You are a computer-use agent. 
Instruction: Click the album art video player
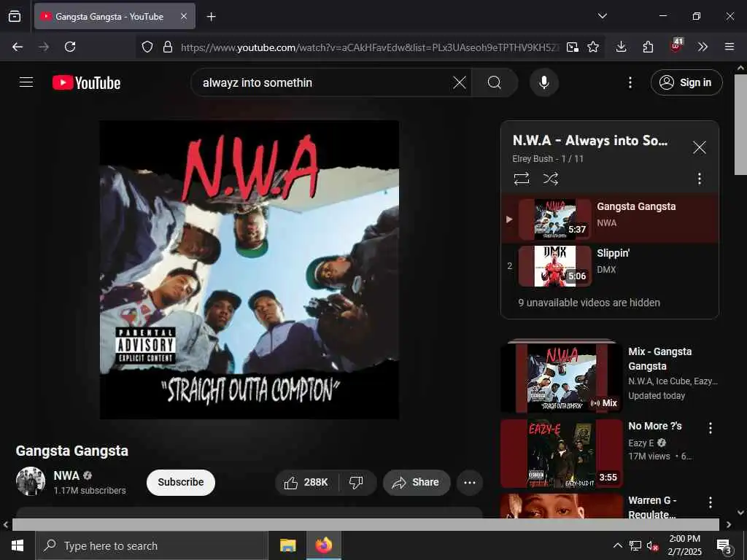[x=249, y=270]
